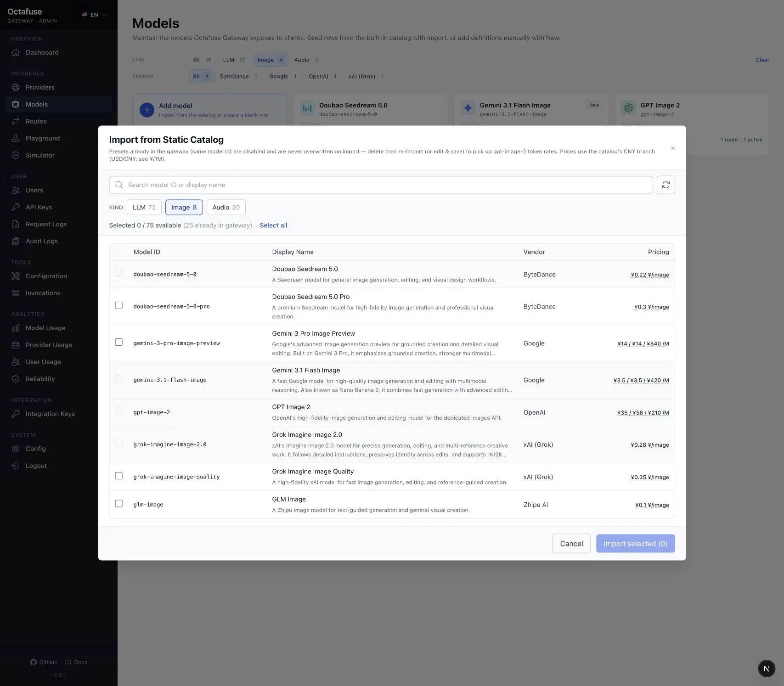Click the Configuration tools icon
Viewport: 784px width, 686px height.
[x=16, y=276]
